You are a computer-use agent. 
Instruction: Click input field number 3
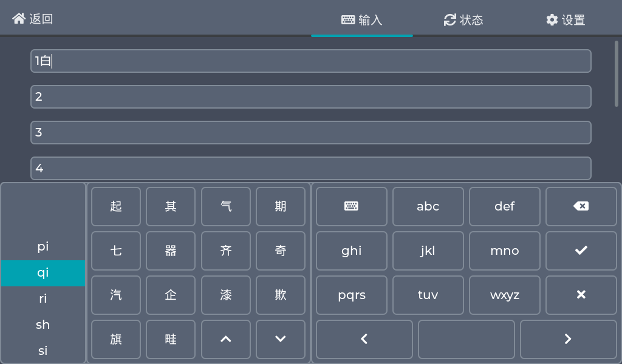click(311, 132)
